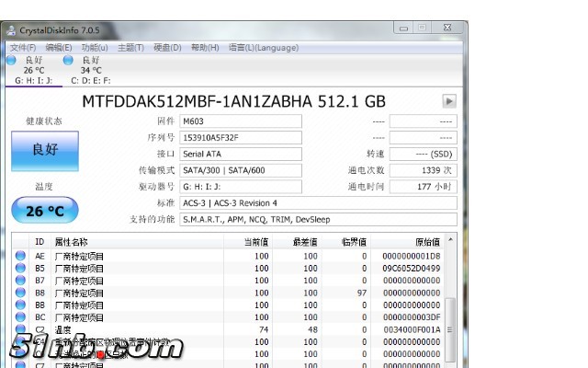Select raw value 0034000F001A
588x368 pixels.
tap(412, 329)
